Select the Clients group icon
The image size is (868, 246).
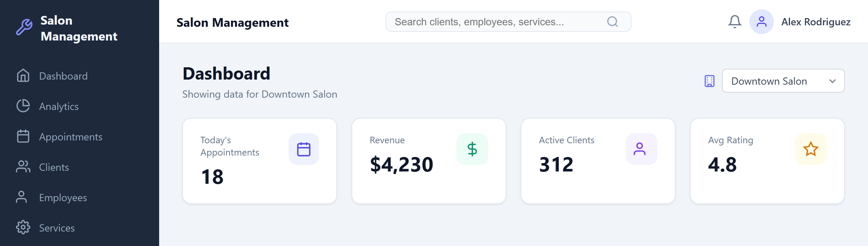23,167
